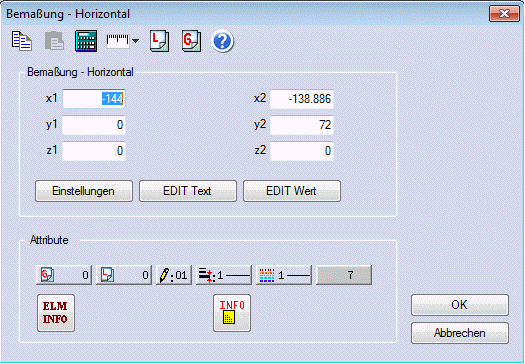The image size is (525, 364).
Task: Click the line width attribute button
Action: pos(224,275)
